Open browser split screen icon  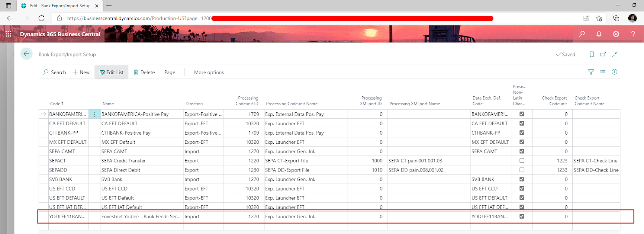pyautogui.click(x=586, y=18)
